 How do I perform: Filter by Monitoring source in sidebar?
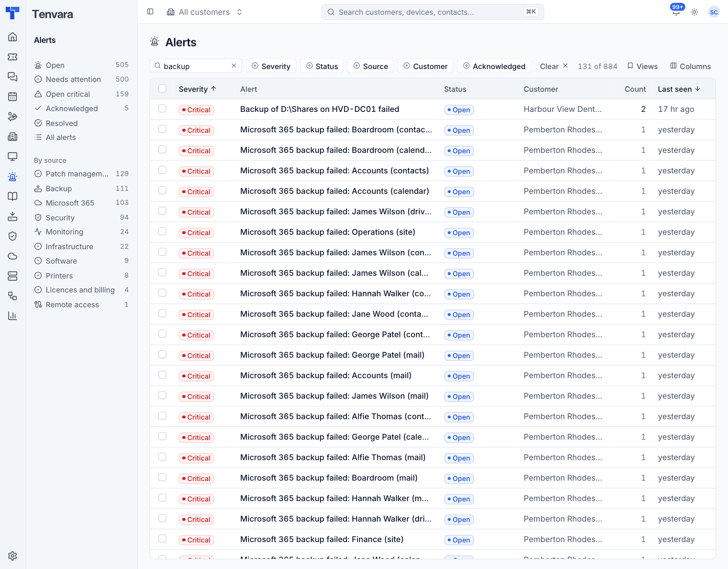tap(81, 232)
